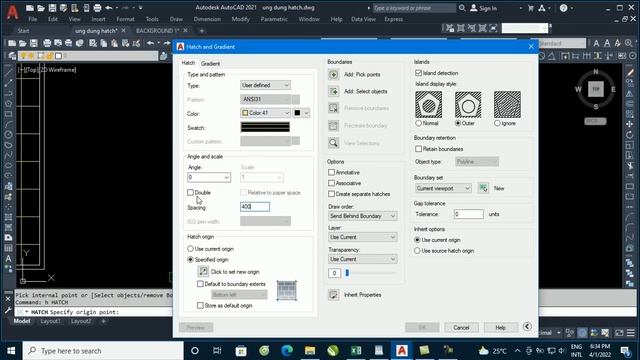
Task: Click the Gap Tolerance input field
Action: click(x=469, y=214)
